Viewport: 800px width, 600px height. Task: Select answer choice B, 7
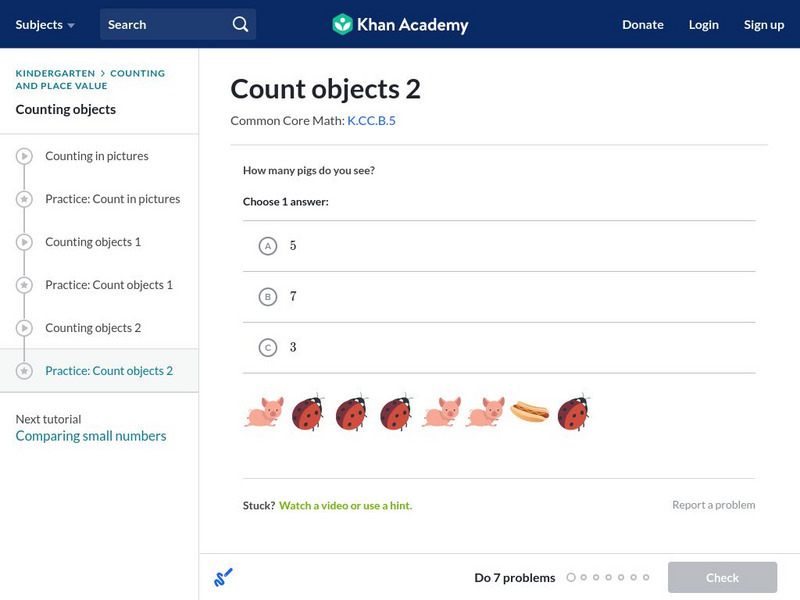tap(267, 297)
